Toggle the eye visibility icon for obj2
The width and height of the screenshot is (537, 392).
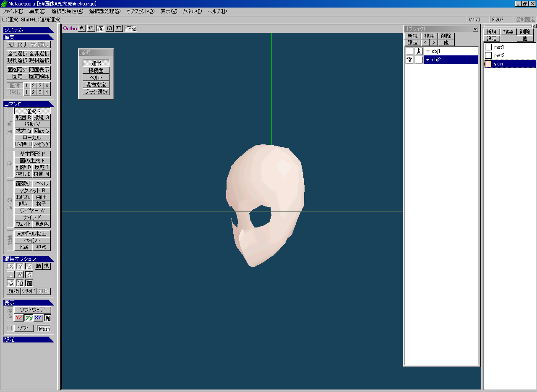pyautogui.click(x=409, y=60)
